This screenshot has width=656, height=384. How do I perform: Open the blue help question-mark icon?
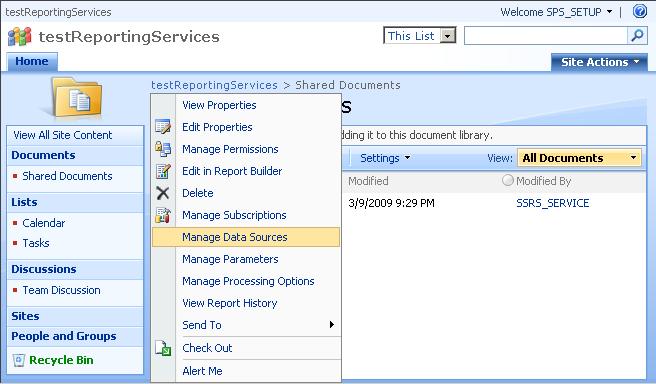point(640,11)
